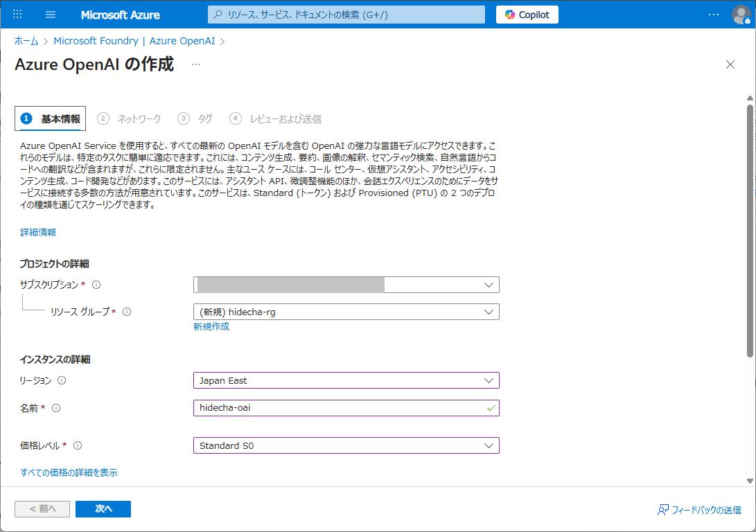Expand the resource group hidecha-rg dropdown
756x532 pixels.
tap(346, 312)
